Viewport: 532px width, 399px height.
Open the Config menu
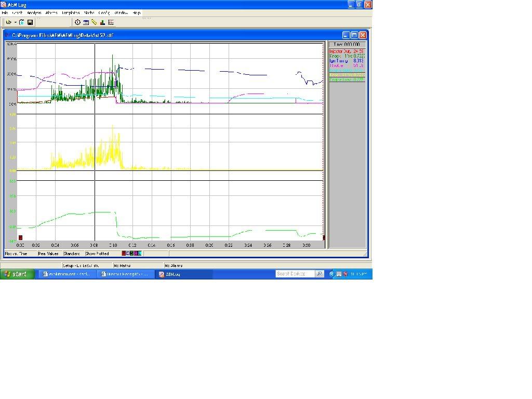click(104, 12)
